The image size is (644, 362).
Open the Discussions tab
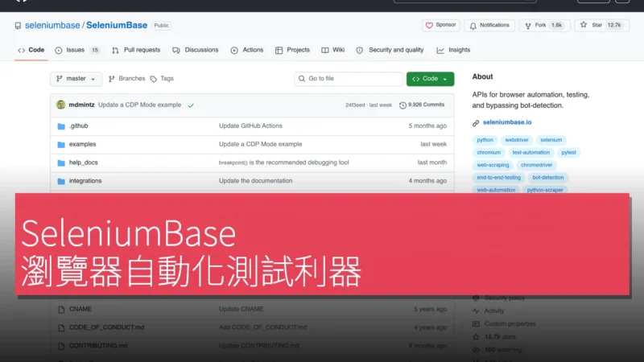coord(196,50)
